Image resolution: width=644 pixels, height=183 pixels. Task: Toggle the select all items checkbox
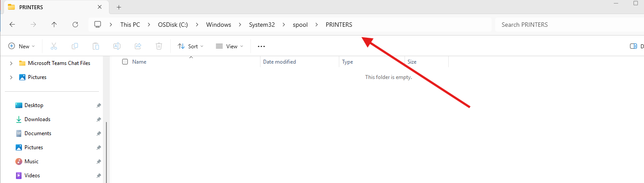pyautogui.click(x=125, y=62)
